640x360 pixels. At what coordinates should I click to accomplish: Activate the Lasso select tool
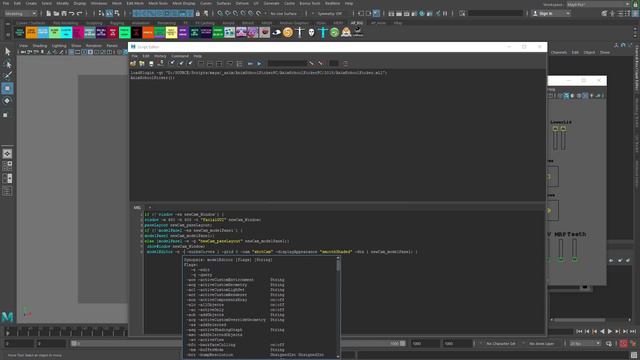point(7,64)
